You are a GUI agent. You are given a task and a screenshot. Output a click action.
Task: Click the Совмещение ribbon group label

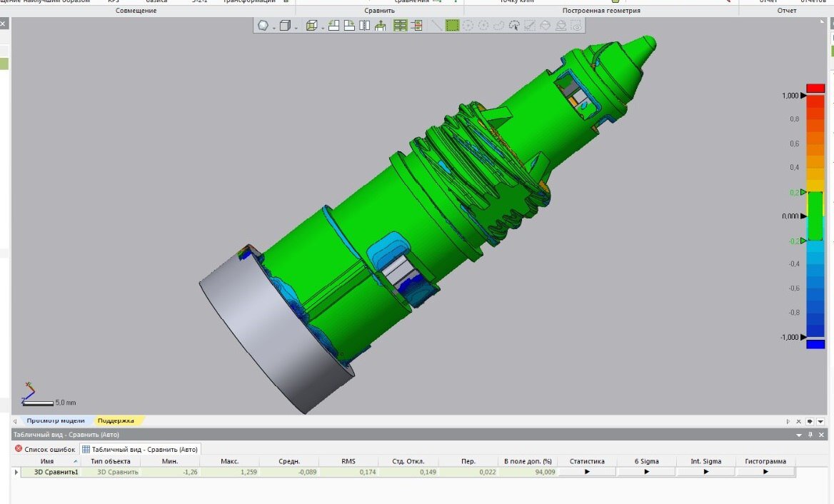[x=136, y=11]
